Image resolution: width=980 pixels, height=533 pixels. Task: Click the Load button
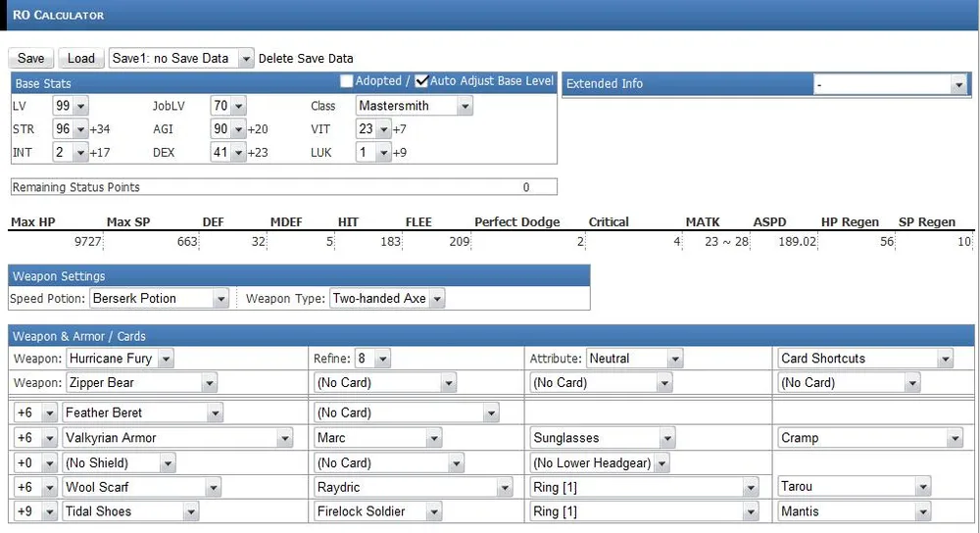80,58
